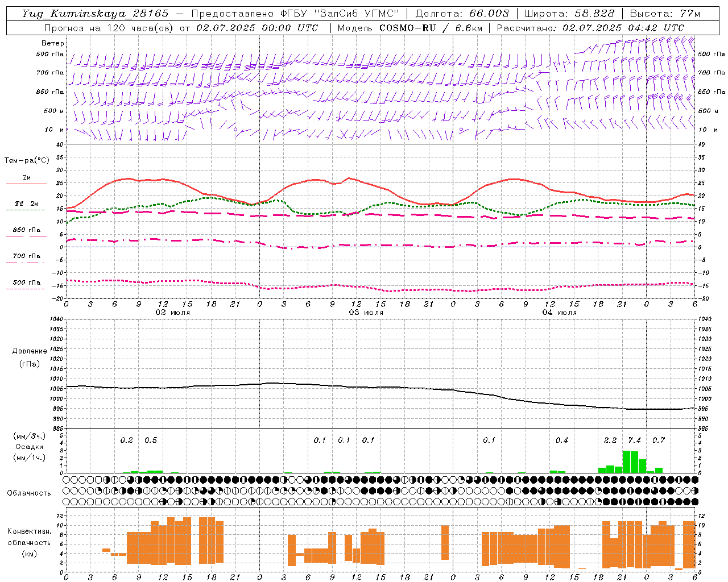Click the 500 гПа temperature legend entry
Viewport: 728px width, 582px height.
point(26,282)
